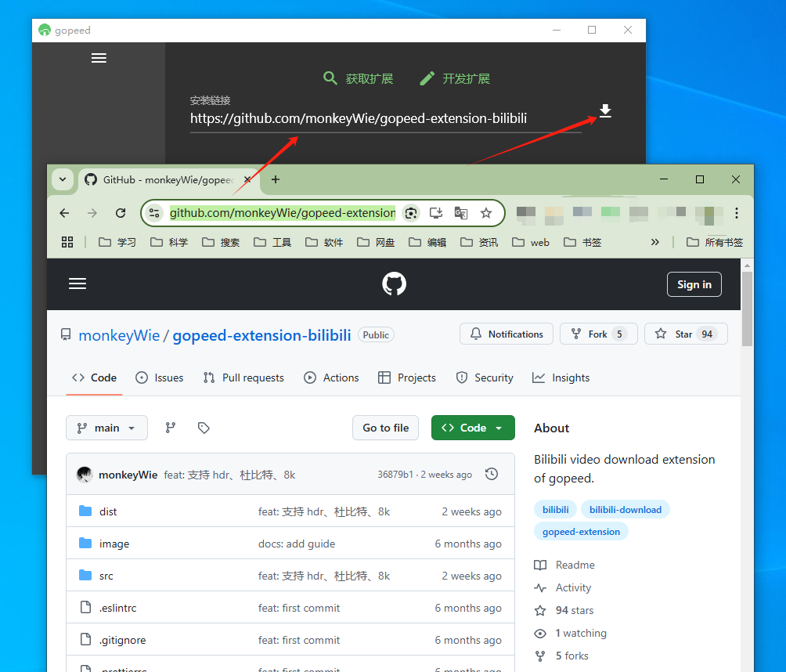This screenshot has height=672, width=786.
Task: Open the dist folder
Action: click(x=108, y=511)
